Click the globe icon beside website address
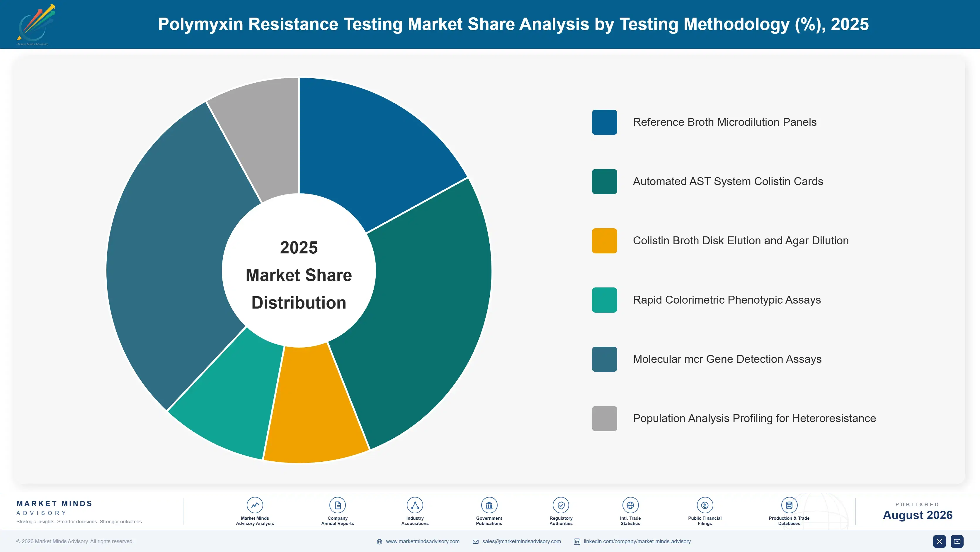This screenshot has width=980, height=552. [x=379, y=542]
